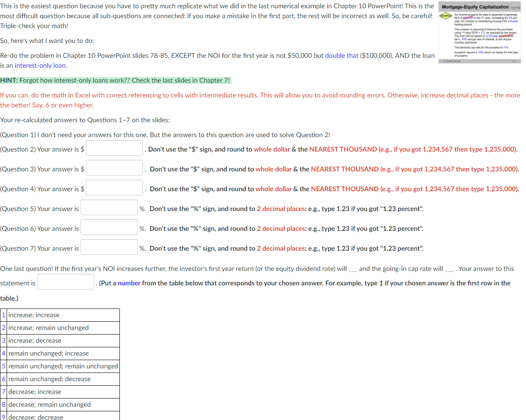
Task: Select the Question 6 percentage field
Action: click(x=109, y=227)
